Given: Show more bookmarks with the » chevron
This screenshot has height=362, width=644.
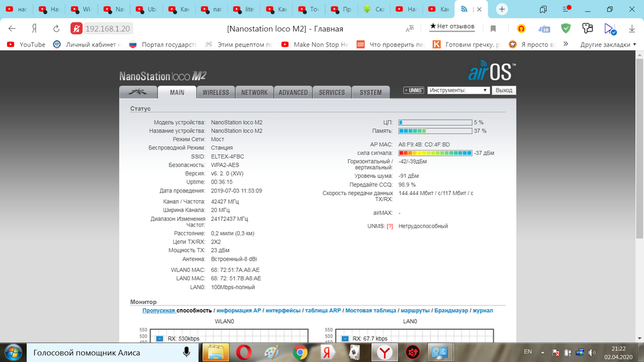Looking at the screenshot, I should point(566,44).
